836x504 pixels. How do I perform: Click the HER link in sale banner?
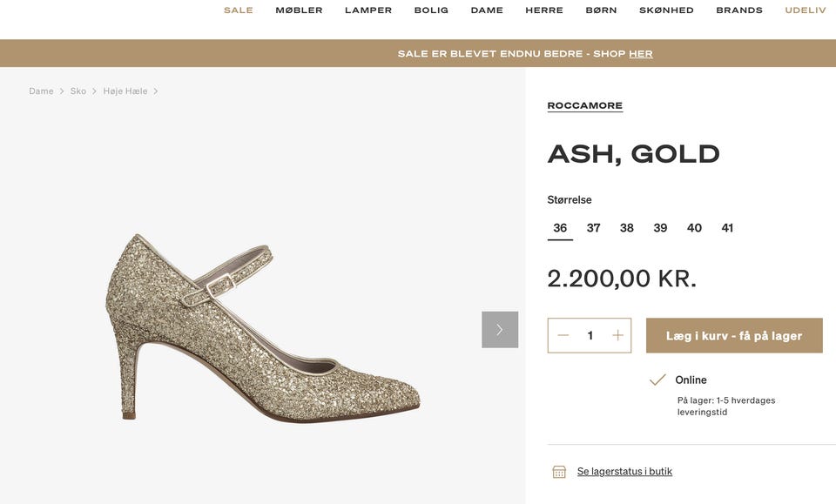[641, 54]
